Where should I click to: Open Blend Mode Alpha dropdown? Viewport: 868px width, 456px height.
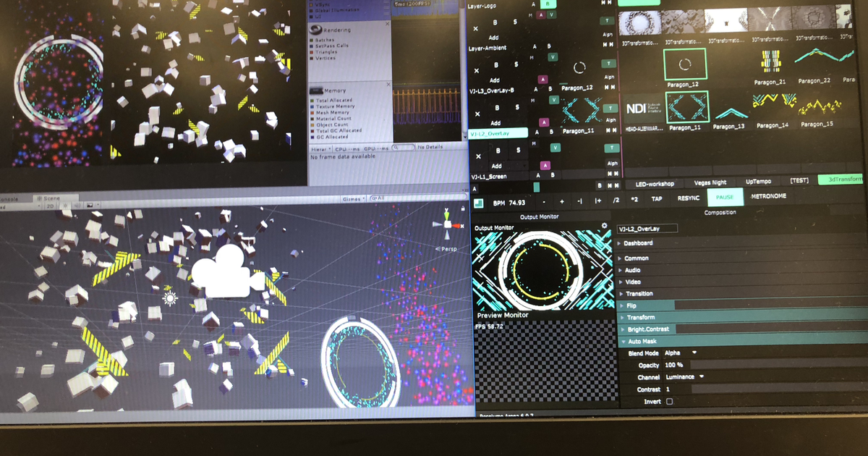pos(680,352)
